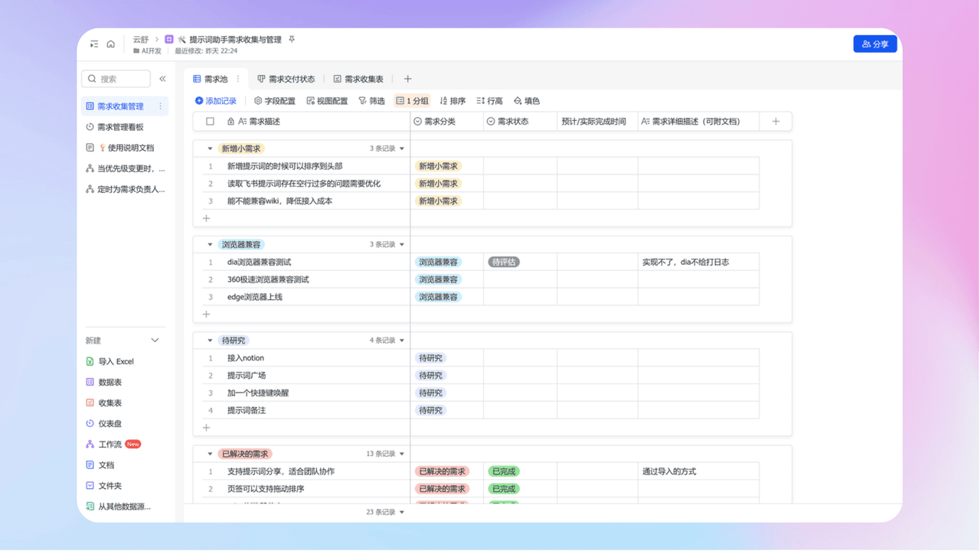Collapse sidebar with double chevron icon
This screenshot has width=980, height=551.
click(x=162, y=79)
